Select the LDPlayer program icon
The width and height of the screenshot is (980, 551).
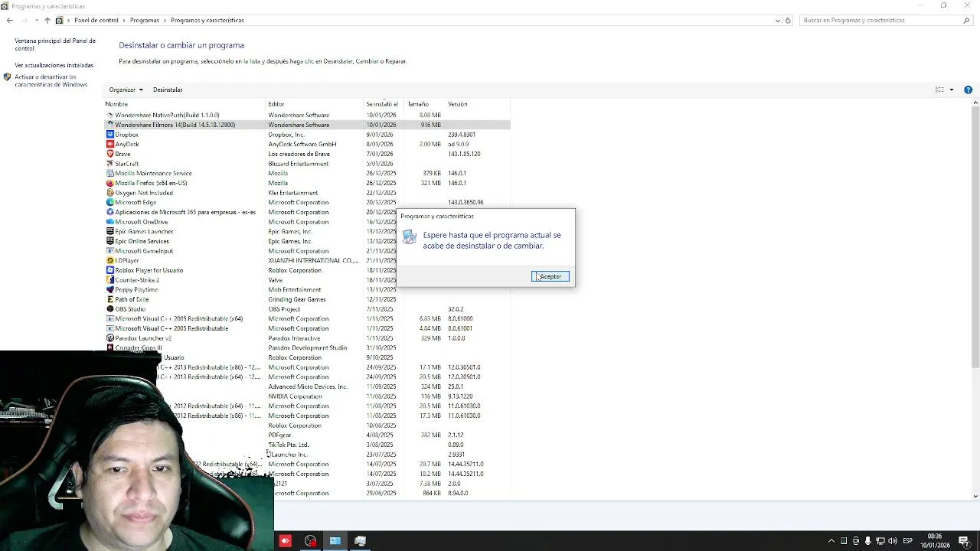pos(110,260)
